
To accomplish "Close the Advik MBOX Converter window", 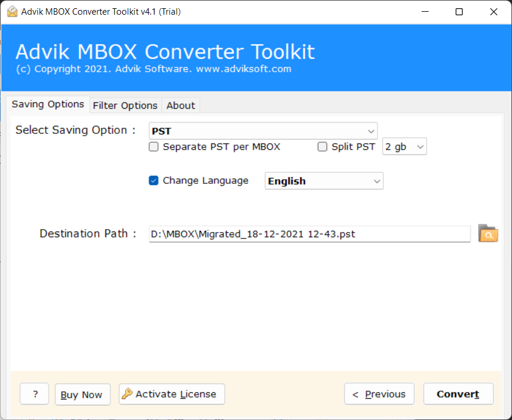I will [x=494, y=12].
